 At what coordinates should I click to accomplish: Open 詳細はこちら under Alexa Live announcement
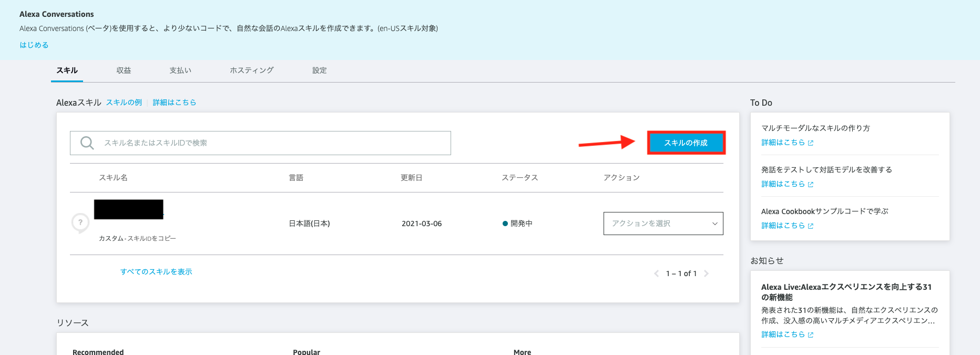click(x=783, y=334)
